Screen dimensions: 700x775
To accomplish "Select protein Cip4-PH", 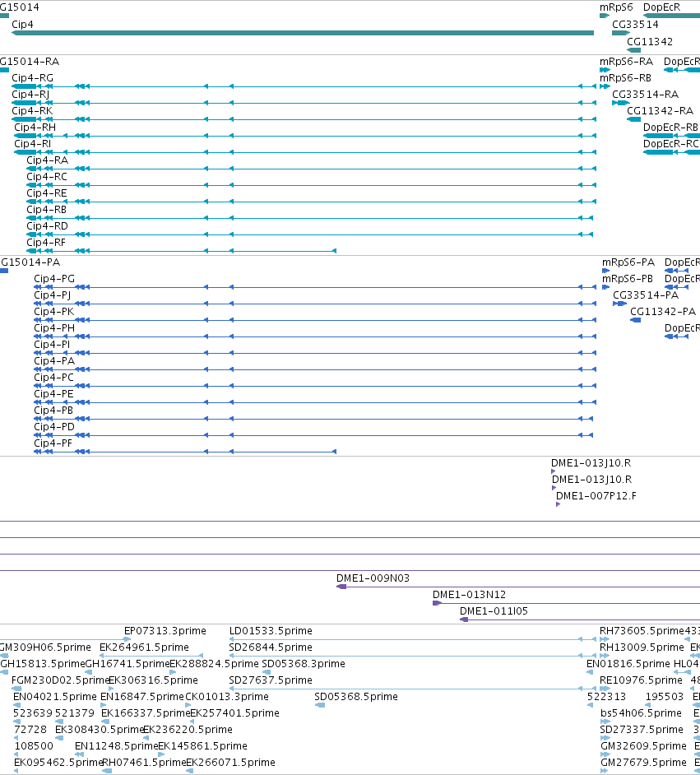I will [315, 336].
